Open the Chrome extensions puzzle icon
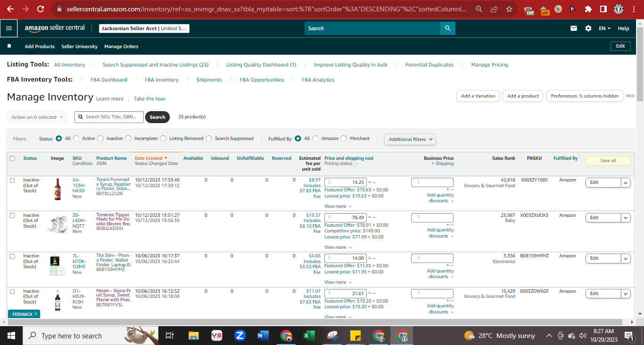644x345 pixels. coord(588,9)
